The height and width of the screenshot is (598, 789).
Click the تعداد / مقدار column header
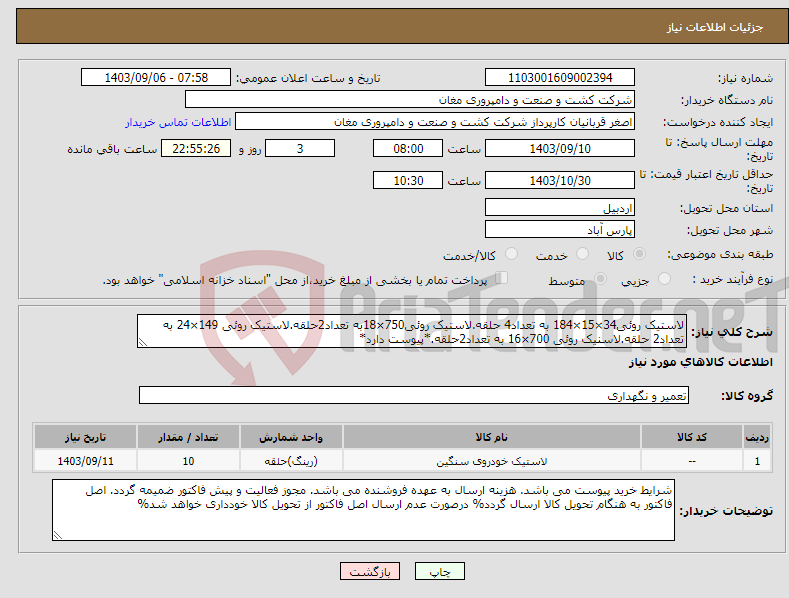[x=188, y=437]
